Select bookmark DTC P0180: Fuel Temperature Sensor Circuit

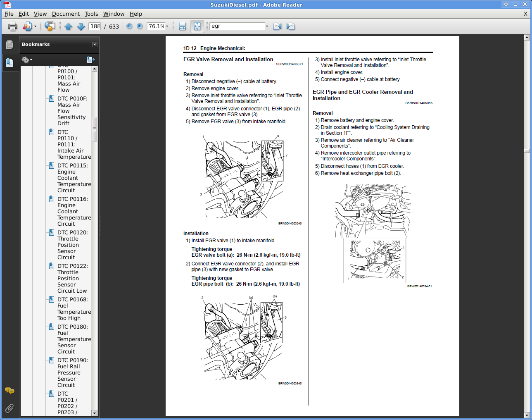coord(74,339)
